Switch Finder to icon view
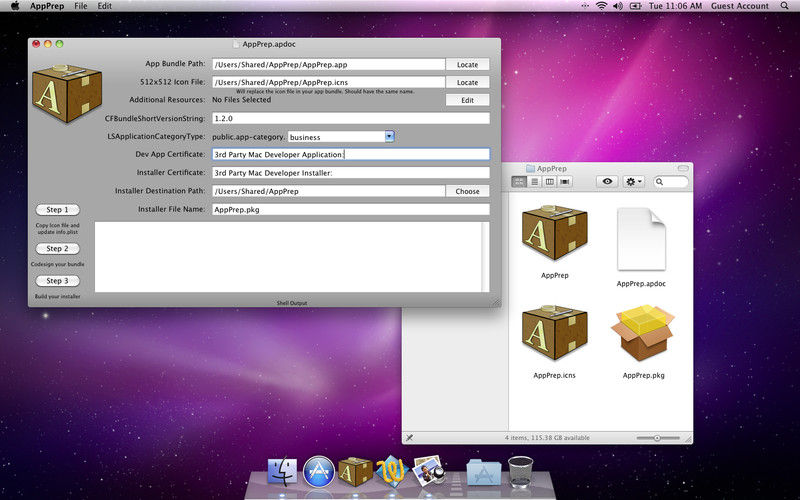Image resolution: width=800 pixels, height=500 pixels. pos(519,182)
